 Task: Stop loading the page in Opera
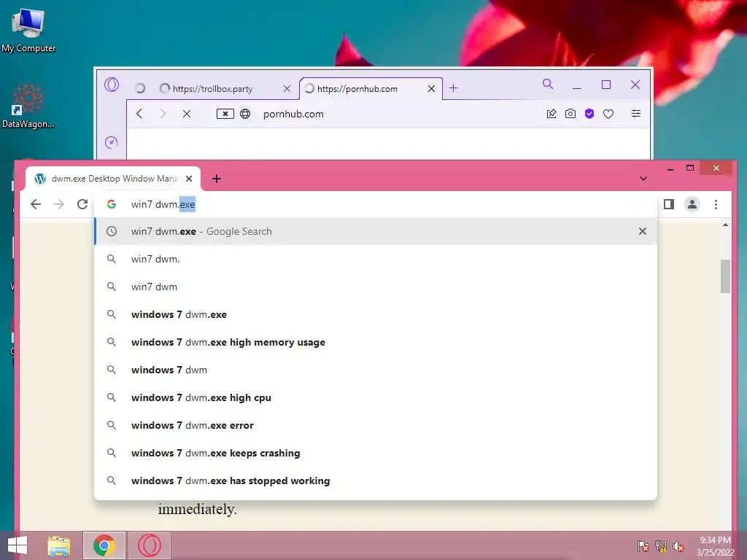tap(187, 114)
